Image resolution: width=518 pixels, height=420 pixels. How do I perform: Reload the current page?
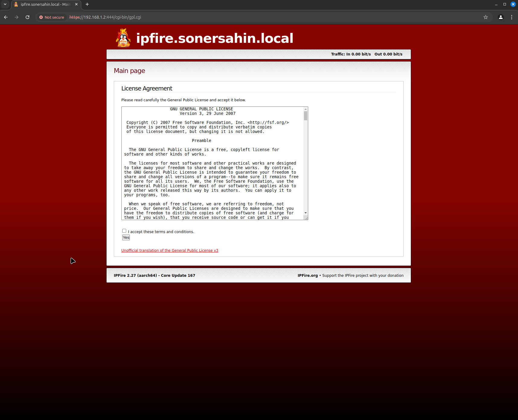click(27, 17)
